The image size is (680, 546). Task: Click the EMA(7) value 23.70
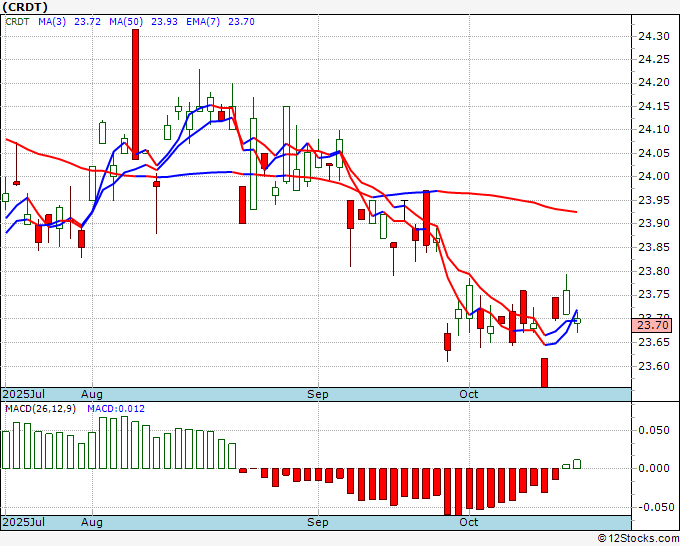[241, 22]
